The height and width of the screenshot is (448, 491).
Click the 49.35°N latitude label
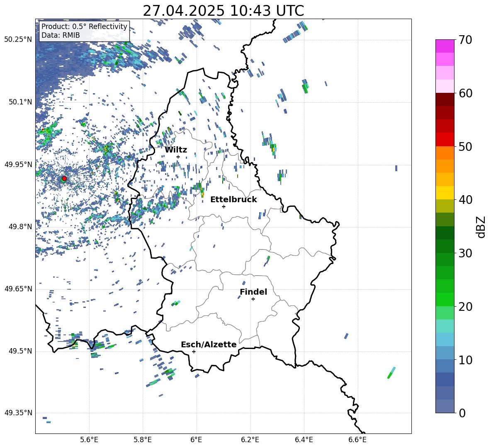point(18,413)
